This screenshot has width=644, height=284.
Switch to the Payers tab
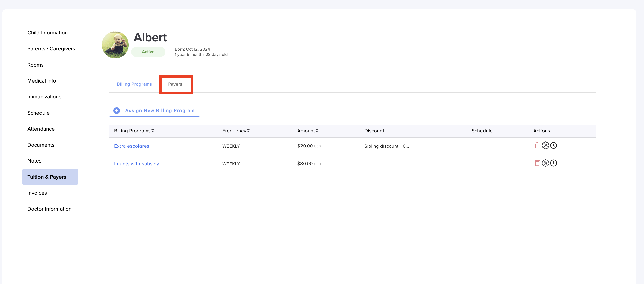click(175, 84)
